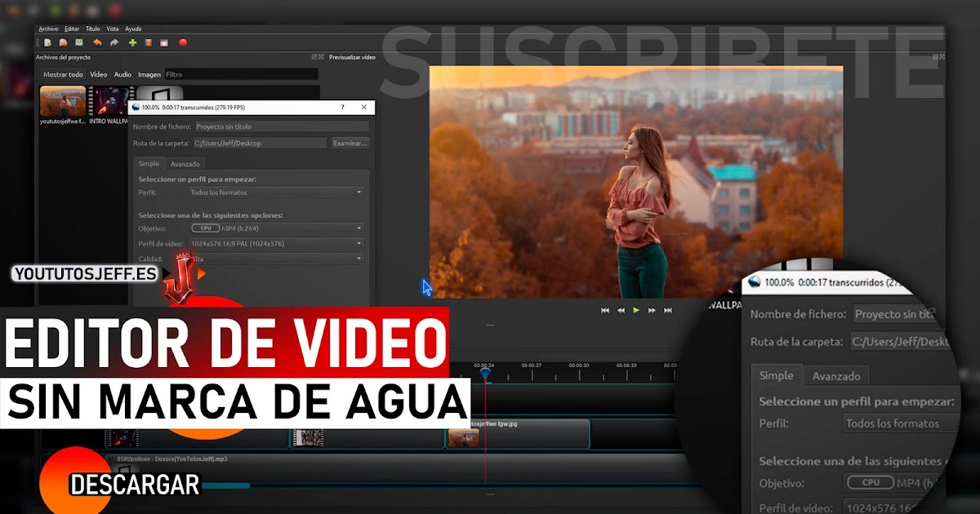Select the fgw.jpg clip on the timeline
The image size is (980, 514).
[x=518, y=434]
